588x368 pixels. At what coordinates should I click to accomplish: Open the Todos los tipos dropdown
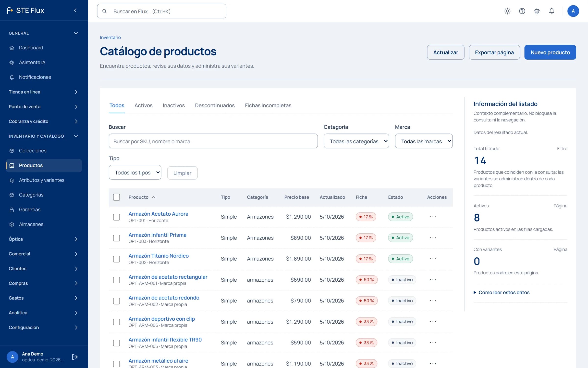(135, 172)
